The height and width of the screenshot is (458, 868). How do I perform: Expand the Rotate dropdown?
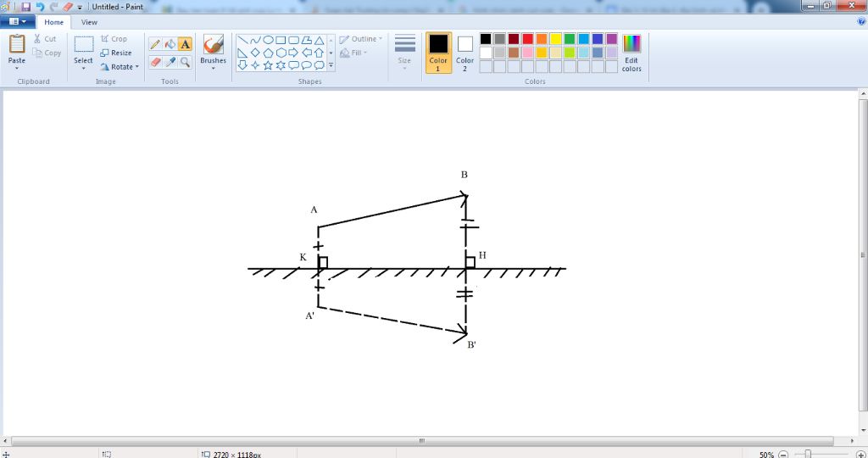coord(136,66)
